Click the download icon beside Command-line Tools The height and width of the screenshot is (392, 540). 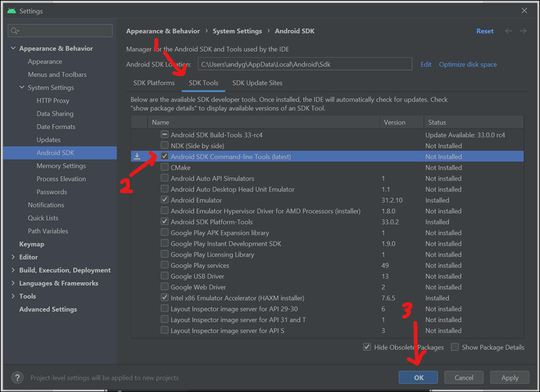(x=137, y=157)
